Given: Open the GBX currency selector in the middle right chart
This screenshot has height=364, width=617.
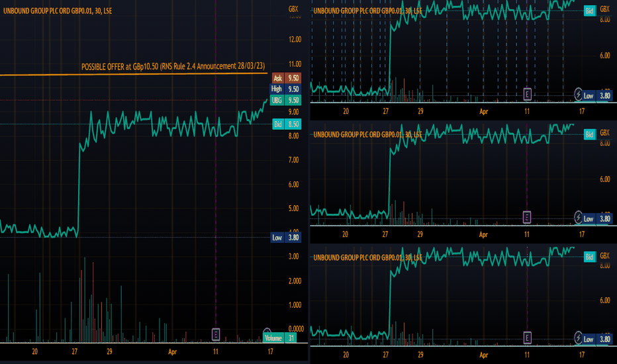Looking at the screenshot, I should click(605, 132).
